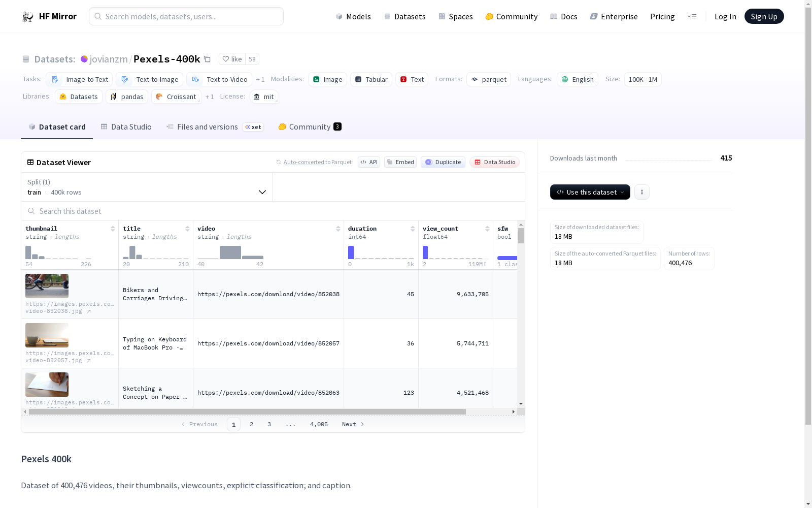Open Data Studio from the viewer header
812x508 pixels.
pos(495,162)
